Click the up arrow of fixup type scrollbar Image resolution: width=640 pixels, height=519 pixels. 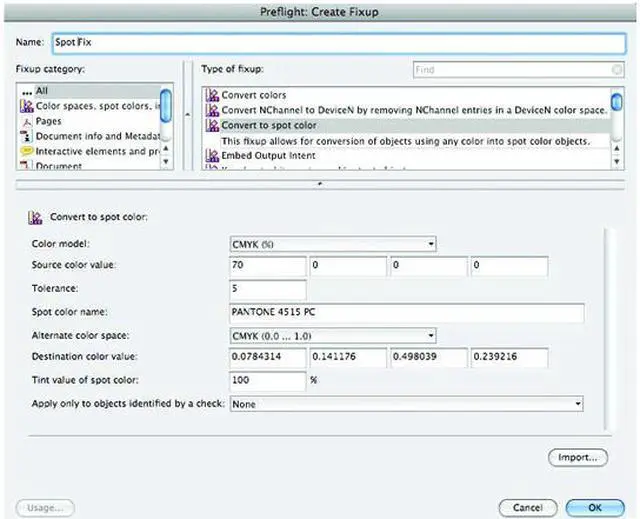click(617, 149)
